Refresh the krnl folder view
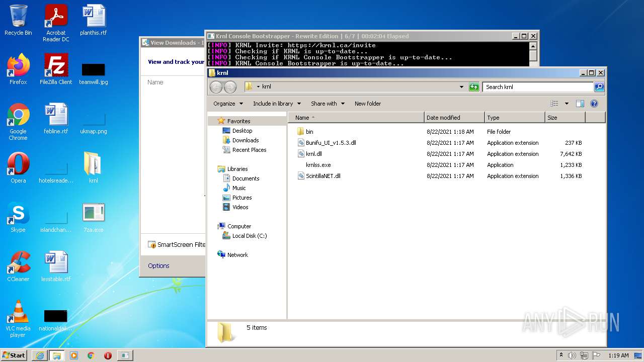 pos(474,87)
